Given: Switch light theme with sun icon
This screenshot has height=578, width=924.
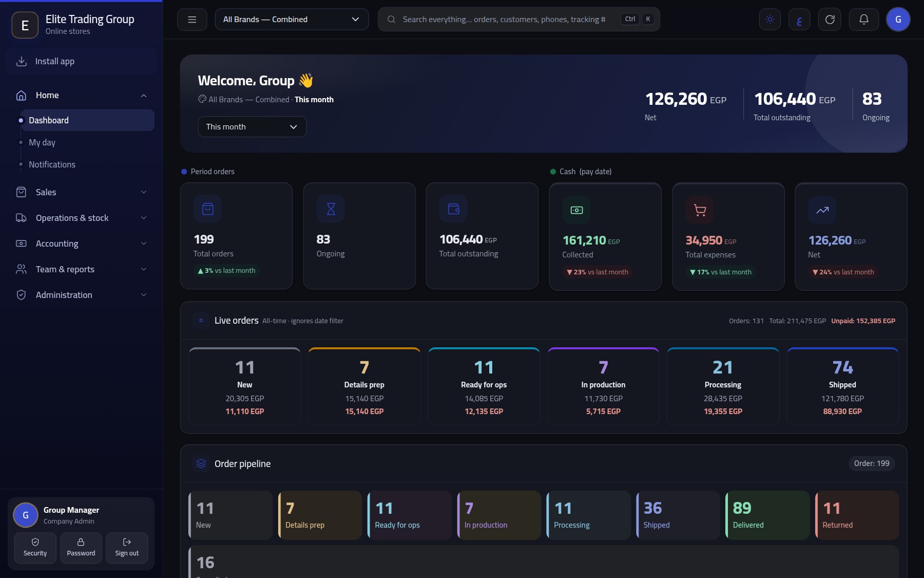Looking at the screenshot, I should (770, 20).
